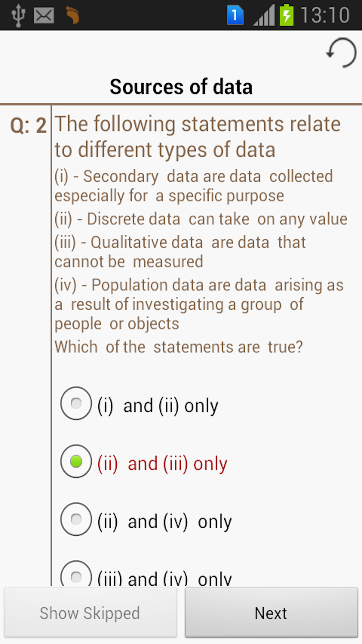Tap the "Sources of data" title
362x644 pixels.
click(x=181, y=87)
